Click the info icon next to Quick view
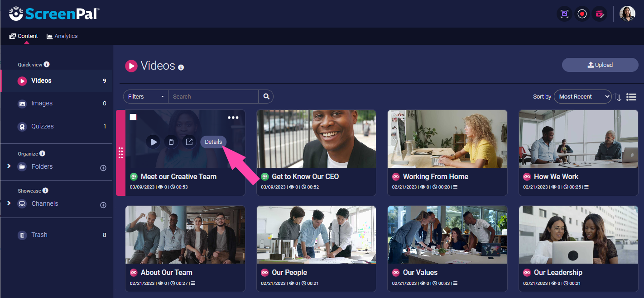 click(47, 65)
